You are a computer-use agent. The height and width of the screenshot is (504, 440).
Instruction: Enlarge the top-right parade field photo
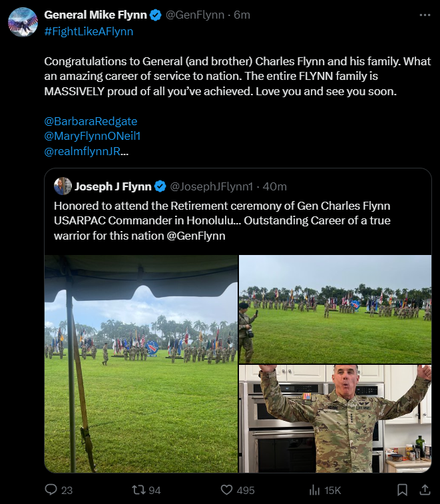click(335, 309)
